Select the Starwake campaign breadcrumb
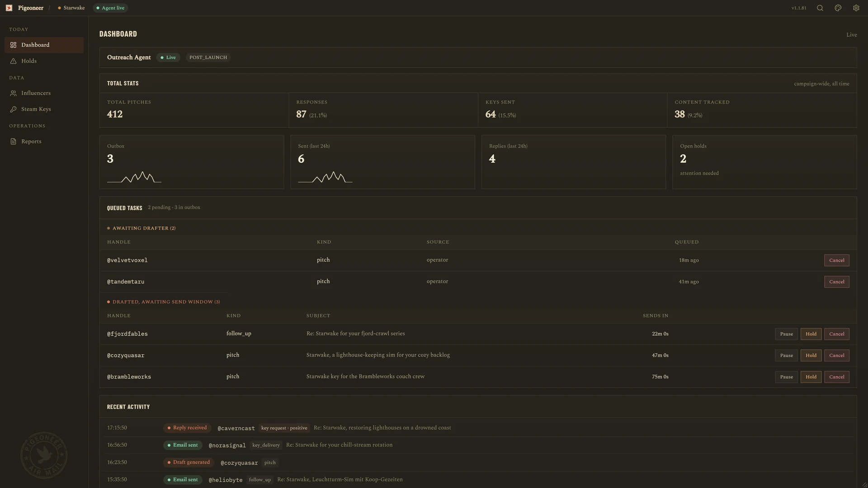Image resolution: width=868 pixels, height=488 pixels. click(71, 8)
